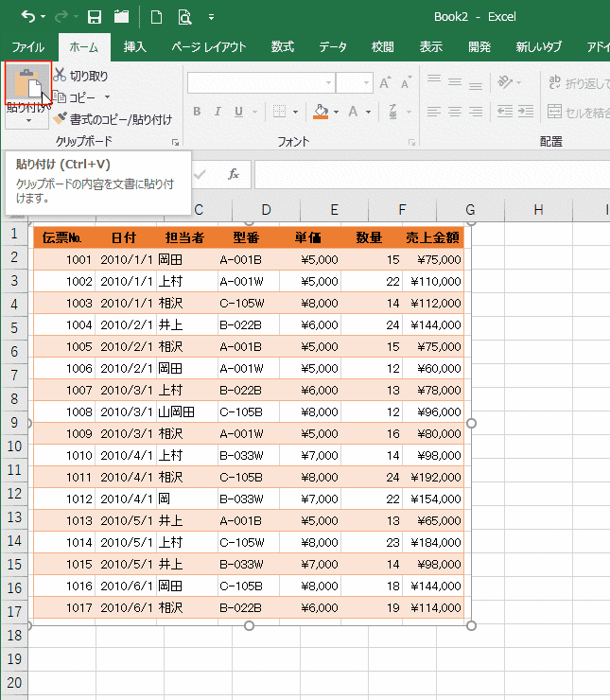Toggle Bold formatting
This screenshot has width=610, height=700.
tap(197, 112)
